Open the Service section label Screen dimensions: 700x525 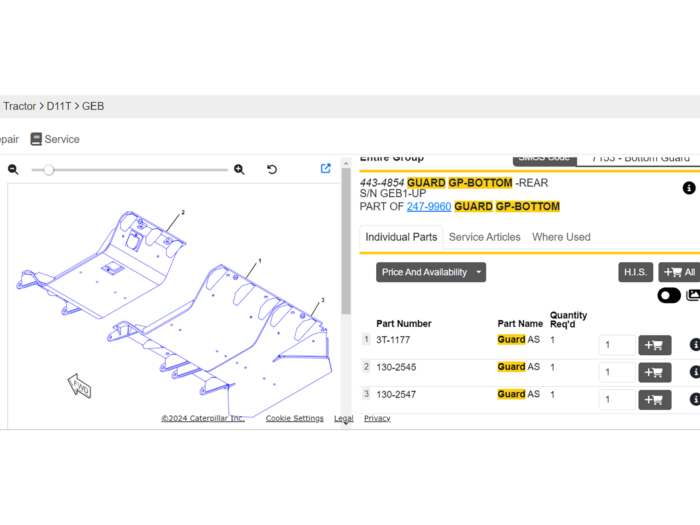click(62, 139)
